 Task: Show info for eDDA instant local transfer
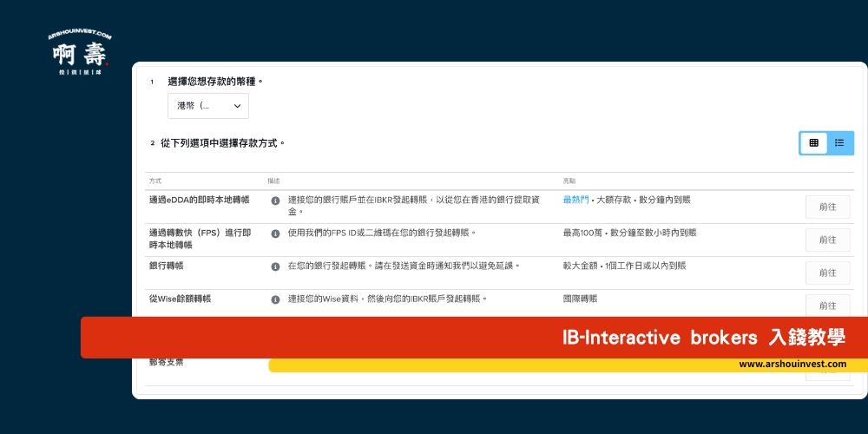click(x=275, y=201)
